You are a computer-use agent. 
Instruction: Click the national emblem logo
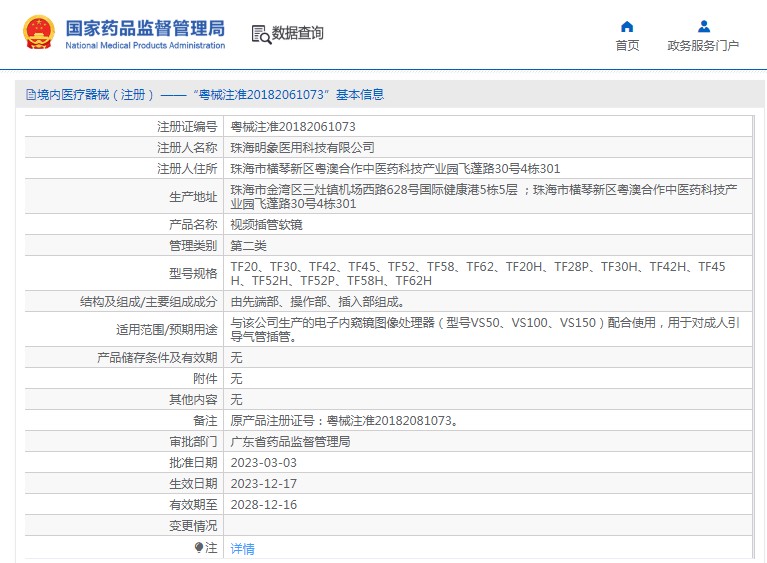pyautogui.click(x=39, y=33)
